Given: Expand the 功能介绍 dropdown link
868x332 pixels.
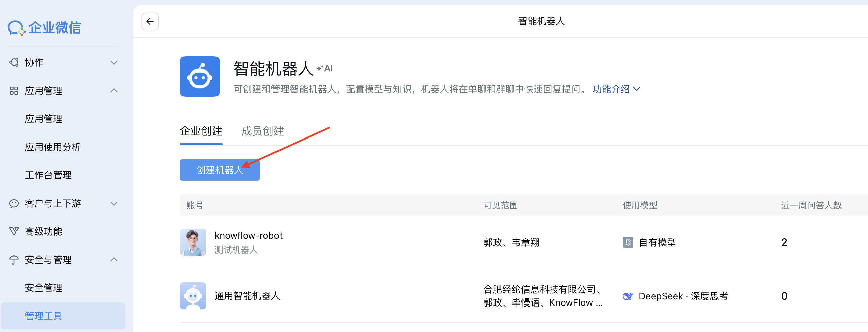Looking at the screenshot, I should pos(616,89).
